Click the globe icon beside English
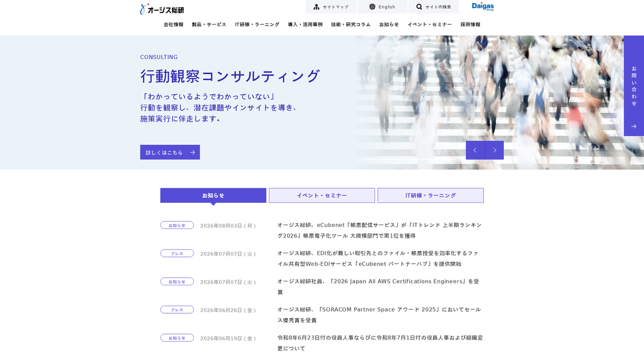This screenshot has width=644, height=362. pyautogui.click(x=372, y=7)
